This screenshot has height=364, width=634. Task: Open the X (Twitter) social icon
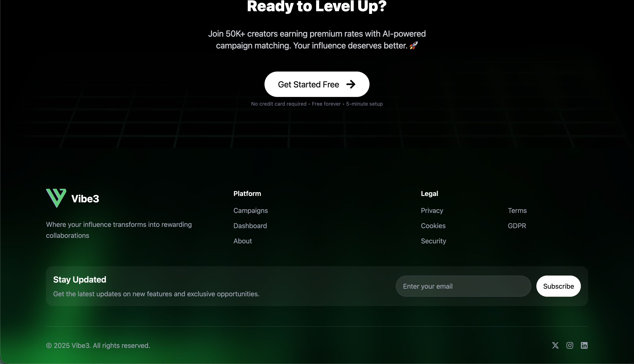555,345
